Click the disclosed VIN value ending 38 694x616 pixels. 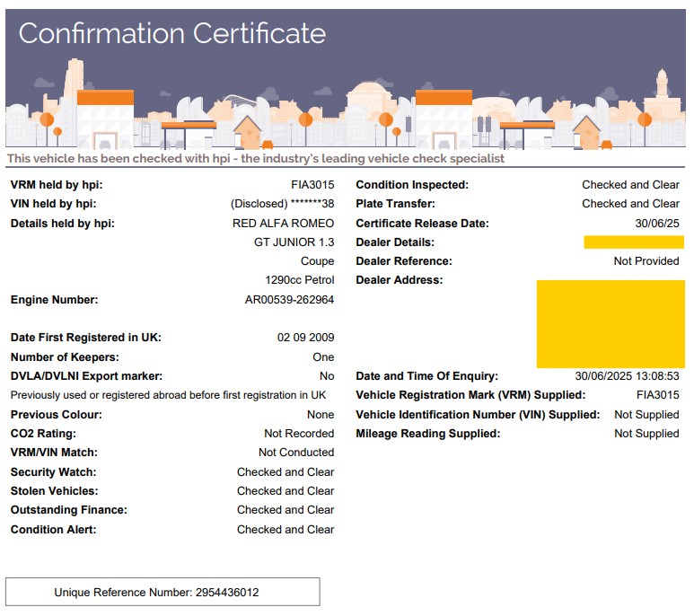click(x=283, y=204)
